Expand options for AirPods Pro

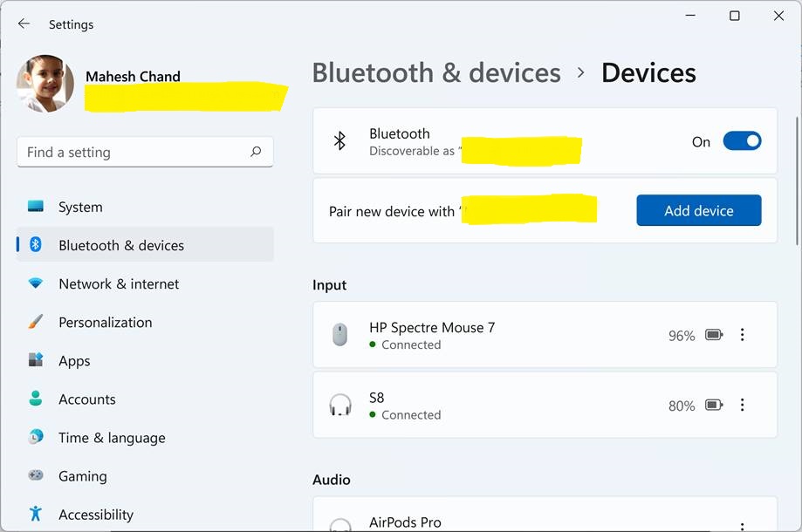(x=743, y=522)
